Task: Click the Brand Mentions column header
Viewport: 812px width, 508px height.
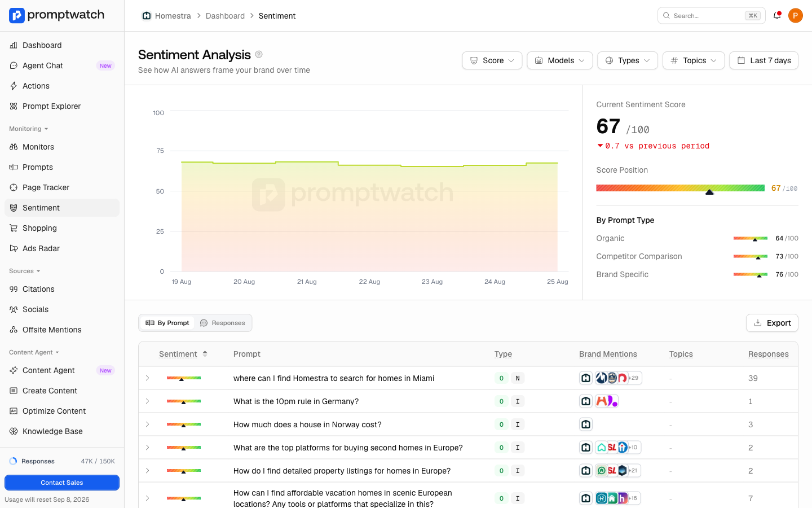Action: coord(608,354)
